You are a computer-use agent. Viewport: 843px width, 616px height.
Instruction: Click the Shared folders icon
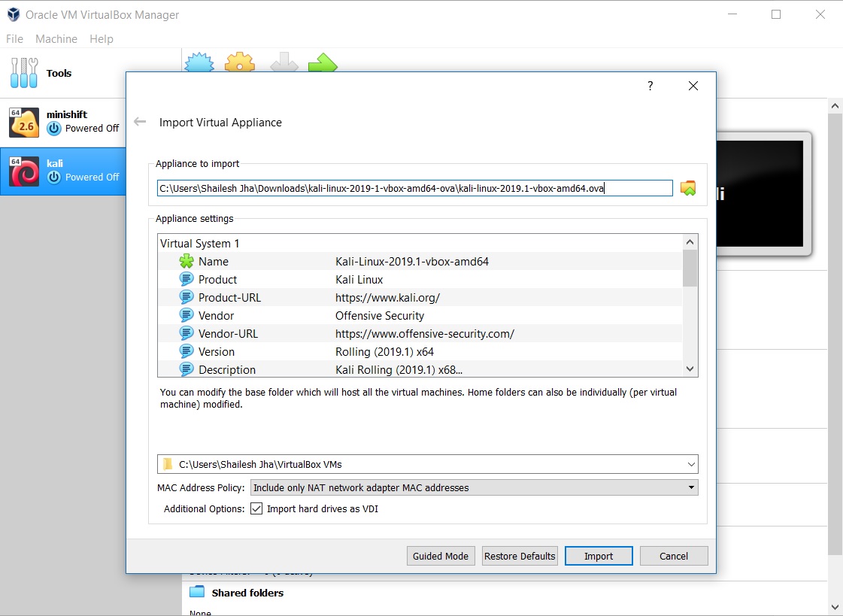(197, 592)
